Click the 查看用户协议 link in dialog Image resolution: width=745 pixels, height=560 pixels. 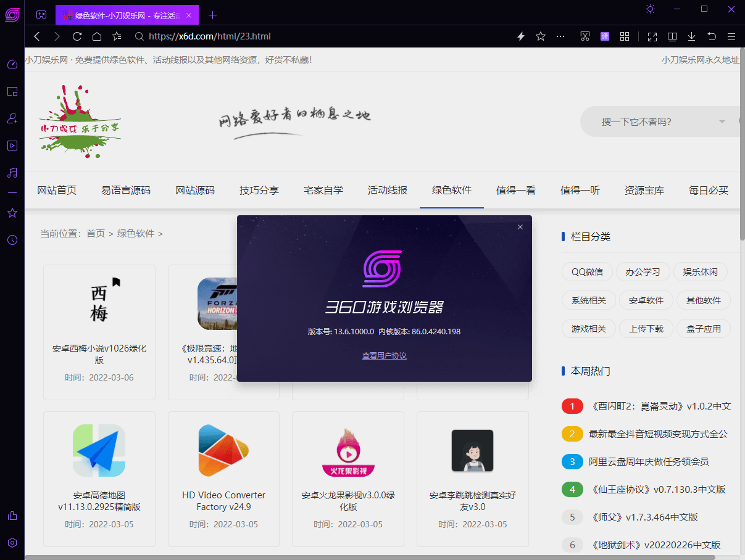[384, 356]
